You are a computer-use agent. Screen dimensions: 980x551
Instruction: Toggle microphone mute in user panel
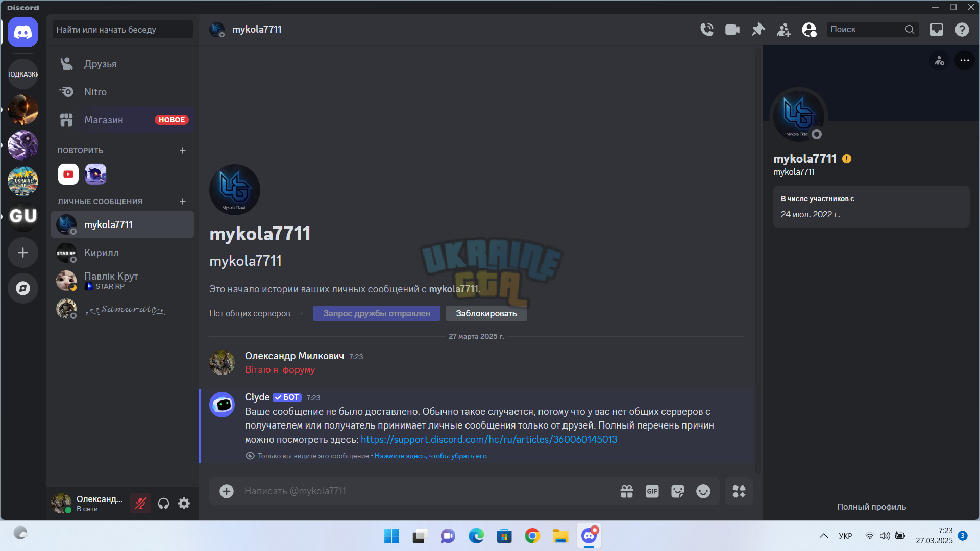[140, 504]
